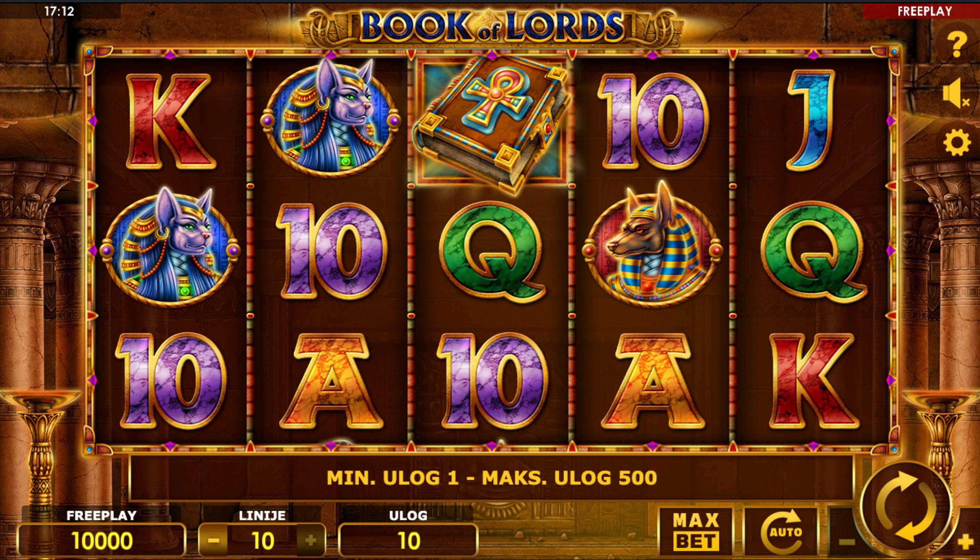Lower the bet using minus beside spin button

click(x=847, y=542)
